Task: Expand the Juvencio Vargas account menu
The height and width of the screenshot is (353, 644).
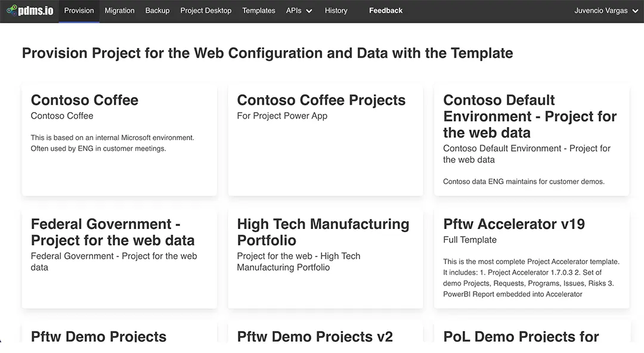Action: coord(606,10)
